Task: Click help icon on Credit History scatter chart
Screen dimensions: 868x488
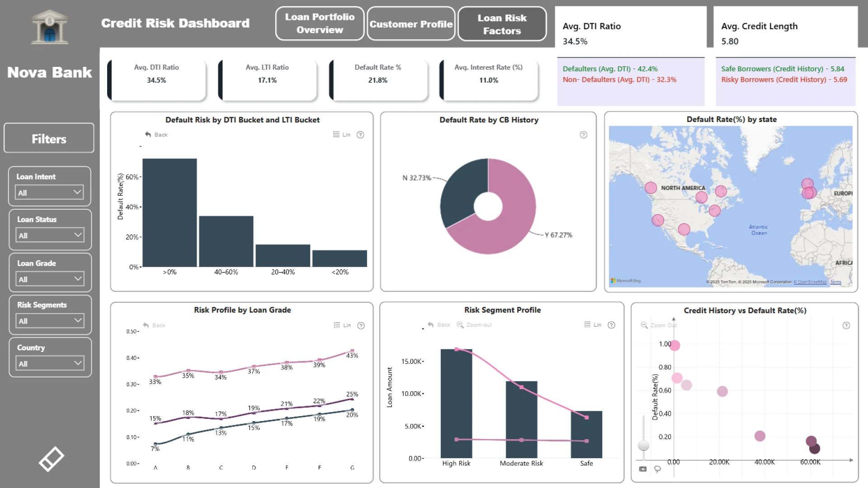Action: (x=846, y=325)
